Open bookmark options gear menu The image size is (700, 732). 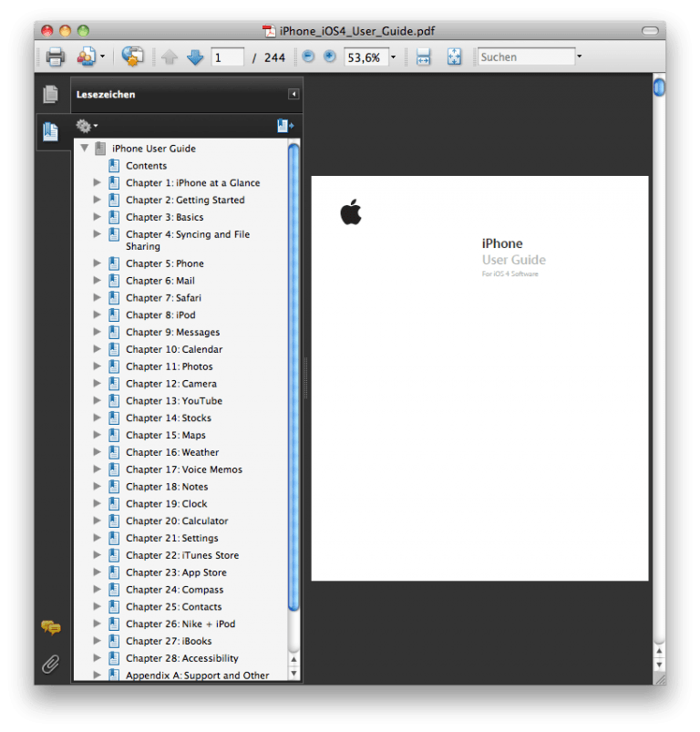[87, 126]
